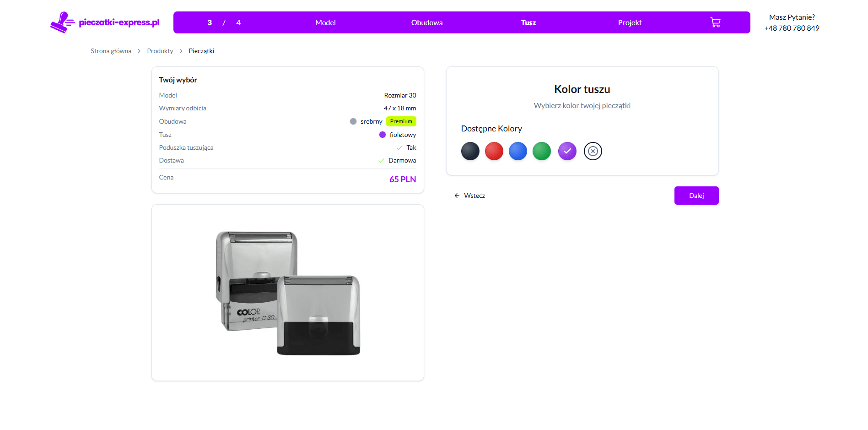Open the Obudowa step in the wizard
The width and height of the screenshot is (868, 430).
click(x=426, y=22)
